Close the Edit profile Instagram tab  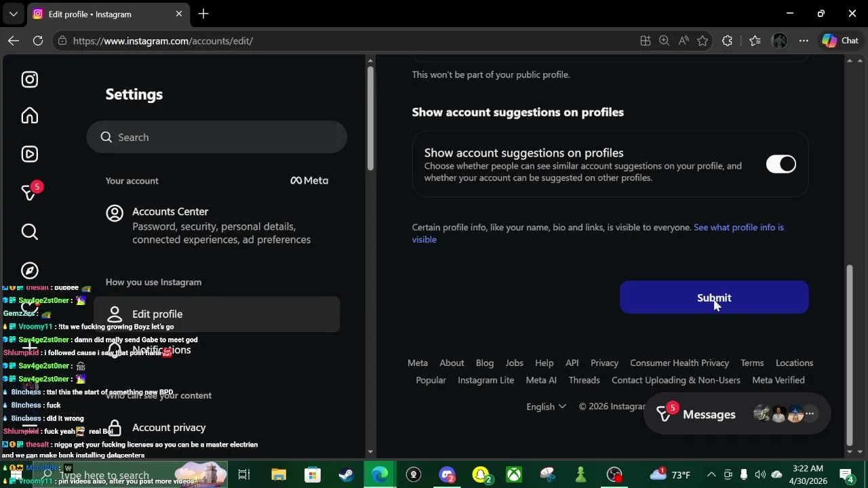[x=179, y=14]
